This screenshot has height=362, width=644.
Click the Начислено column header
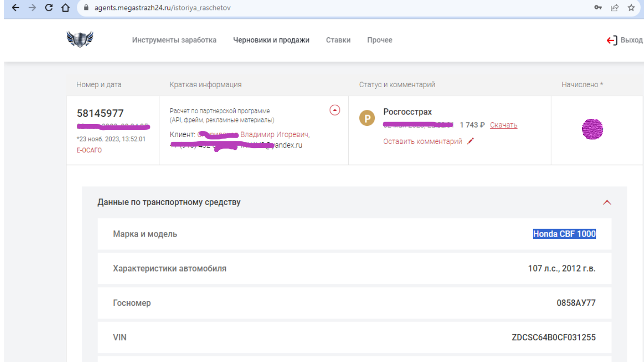coord(582,85)
